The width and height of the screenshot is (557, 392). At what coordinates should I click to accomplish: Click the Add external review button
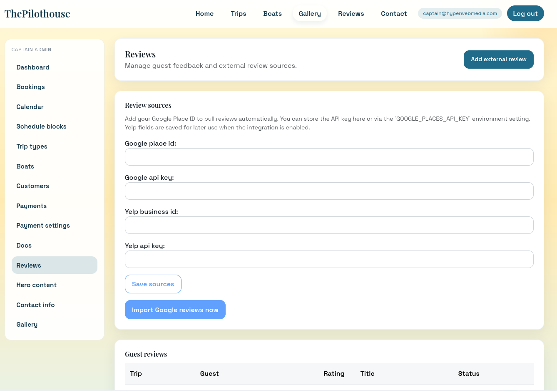pyautogui.click(x=498, y=59)
